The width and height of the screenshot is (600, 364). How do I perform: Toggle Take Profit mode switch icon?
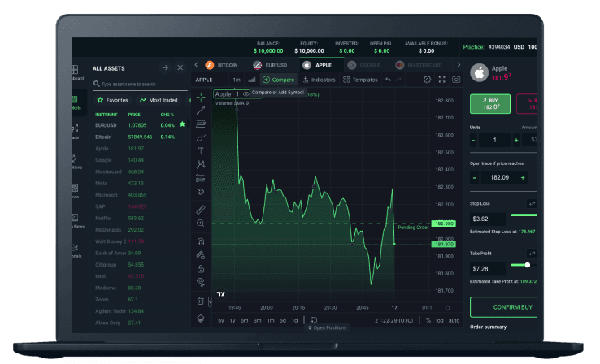pyautogui.click(x=532, y=253)
